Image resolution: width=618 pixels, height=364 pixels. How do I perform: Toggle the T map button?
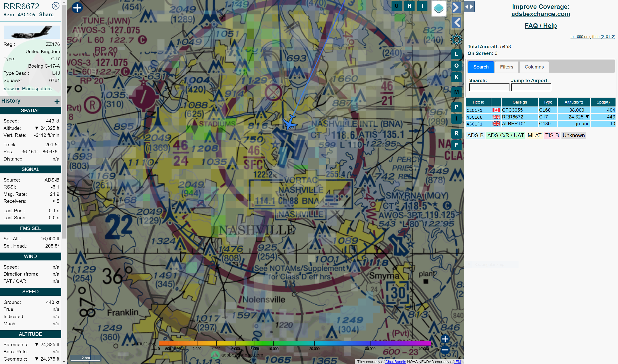[422, 6]
